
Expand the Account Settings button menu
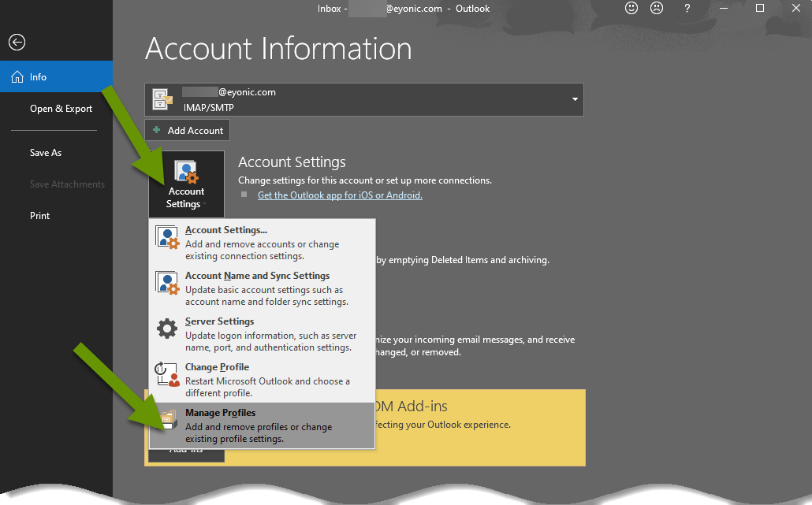point(186,184)
